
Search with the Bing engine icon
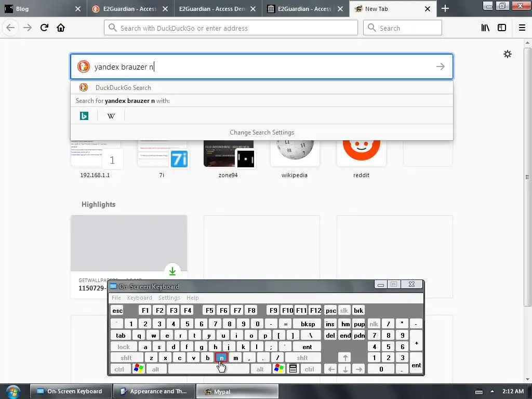pos(84,116)
